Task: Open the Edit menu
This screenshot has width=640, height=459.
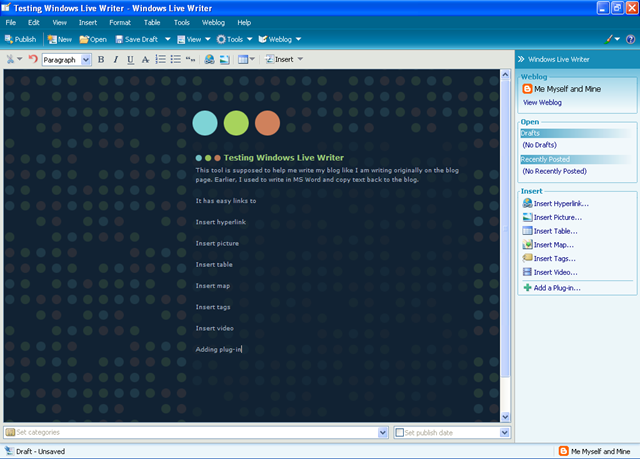Action: 33,22
